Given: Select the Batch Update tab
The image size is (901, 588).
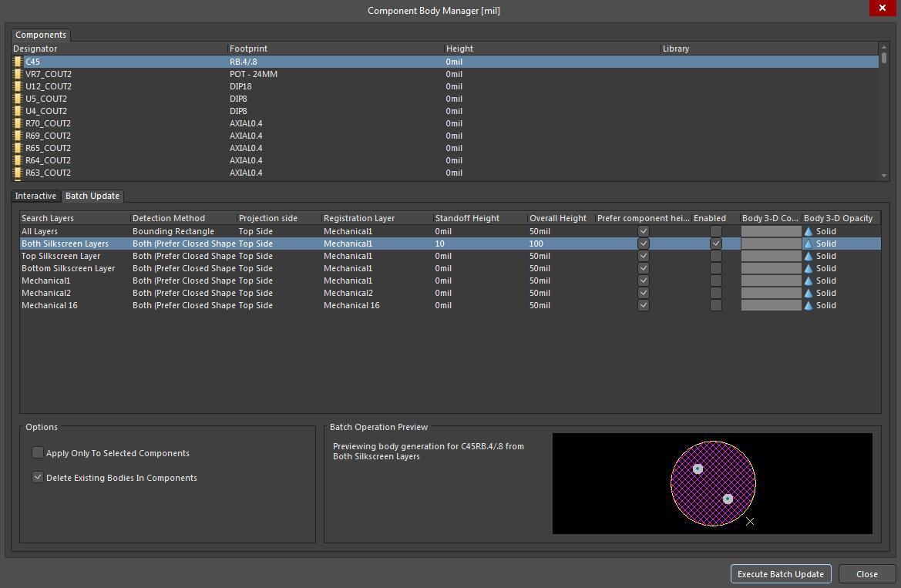Looking at the screenshot, I should pyautogui.click(x=92, y=196).
